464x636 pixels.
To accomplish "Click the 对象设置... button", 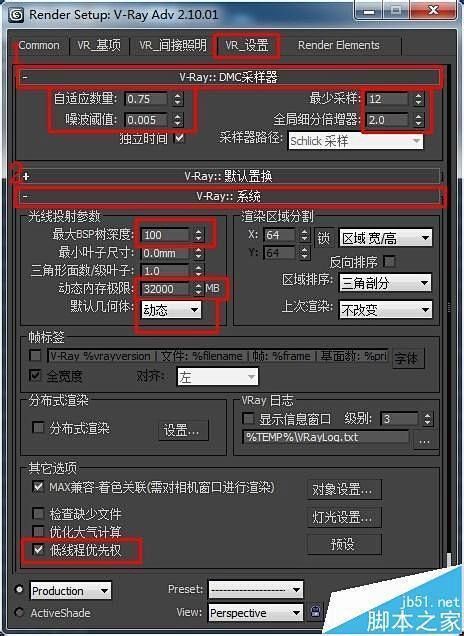I will tap(344, 489).
